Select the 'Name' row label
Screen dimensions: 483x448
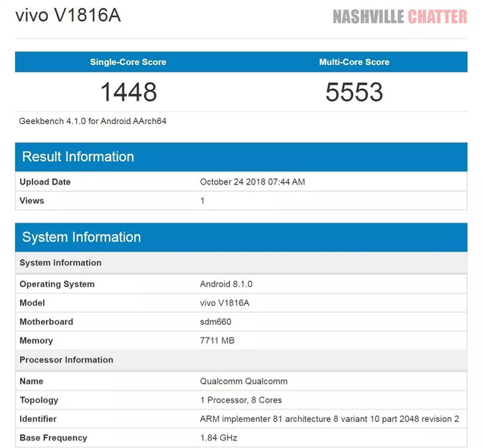[31, 381]
